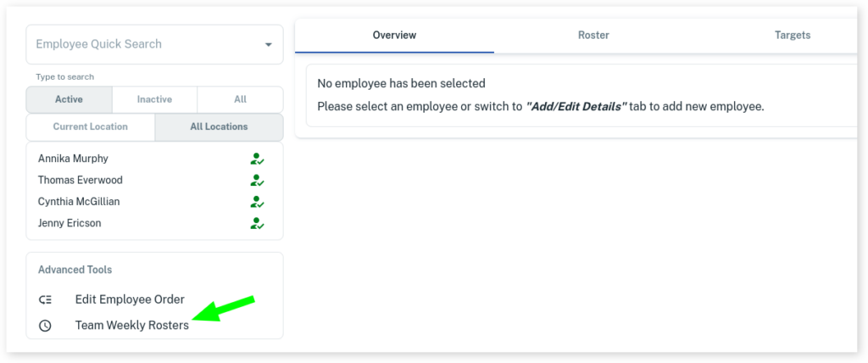The image size is (868, 363).
Task: Select employee Jenny Ericson from list
Action: coord(70,224)
